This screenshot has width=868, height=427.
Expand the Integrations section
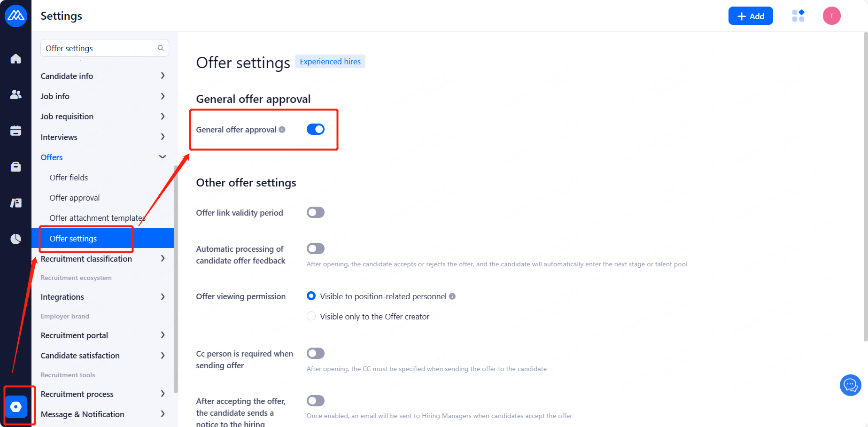coord(103,297)
